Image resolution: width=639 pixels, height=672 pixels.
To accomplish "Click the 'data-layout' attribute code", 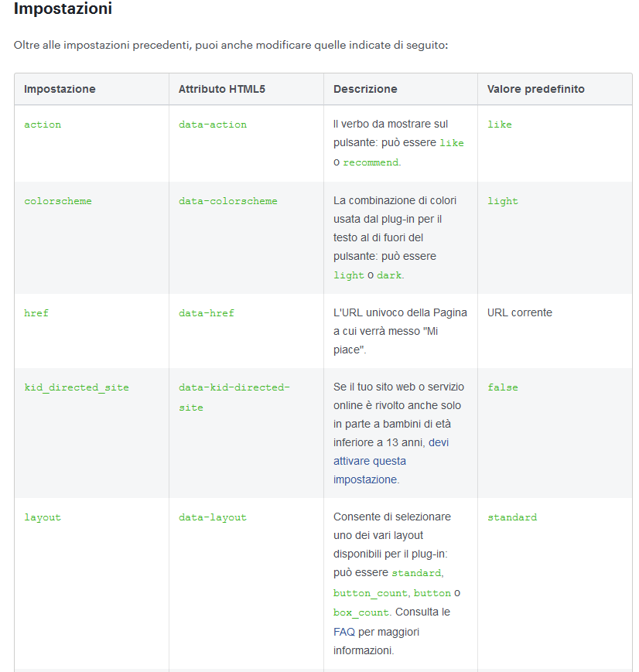I will coord(213,517).
